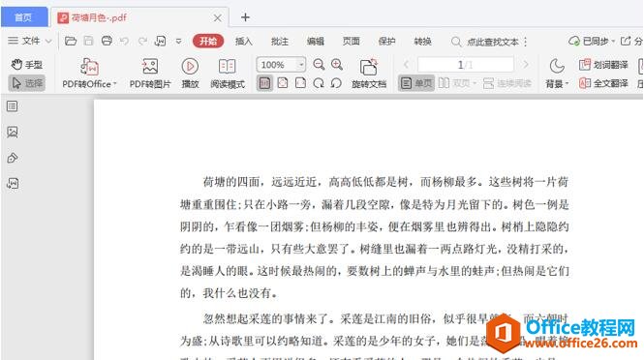The height and width of the screenshot is (360, 644).
Task: Click the 划词翻译 translate button
Action: click(x=603, y=65)
